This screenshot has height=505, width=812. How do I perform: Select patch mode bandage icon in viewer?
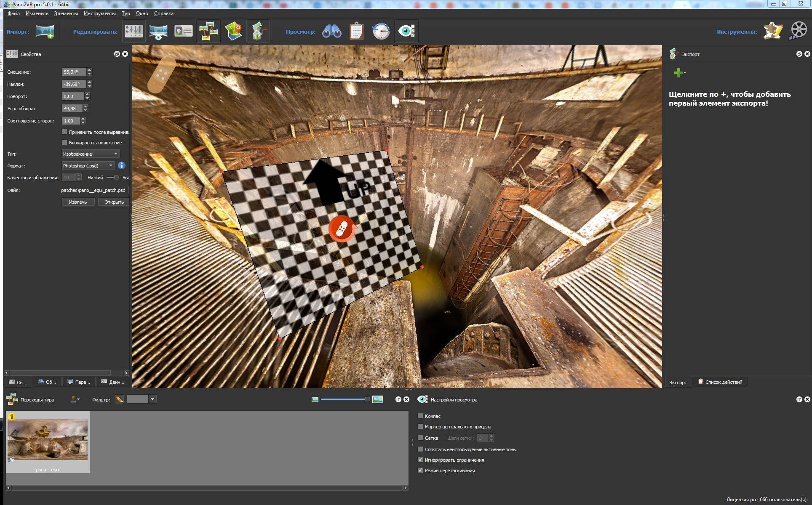(x=161, y=74)
